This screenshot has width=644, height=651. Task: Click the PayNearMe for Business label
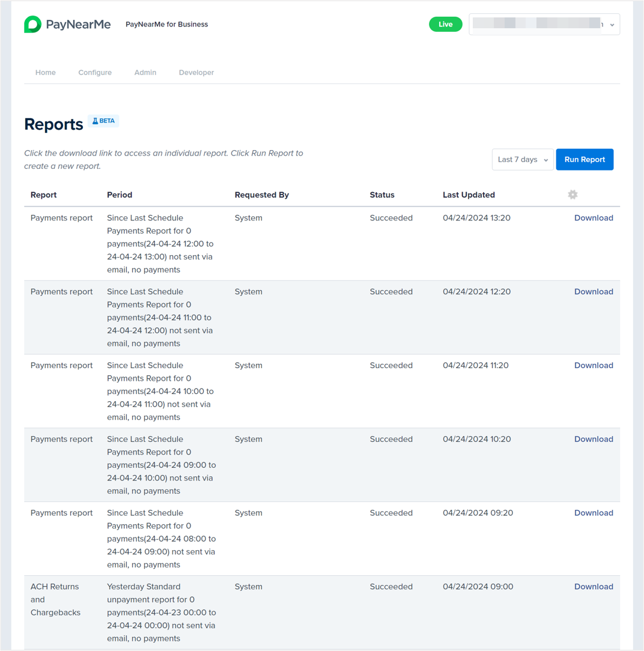click(x=166, y=25)
